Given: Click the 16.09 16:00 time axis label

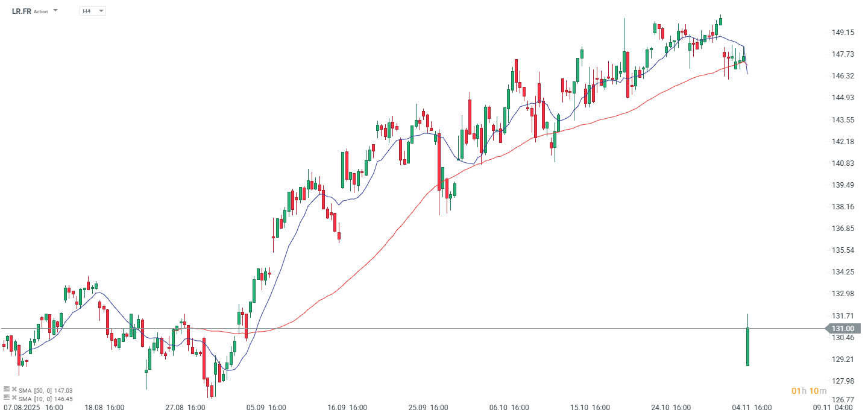Looking at the screenshot, I should pyautogui.click(x=347, y=408).
